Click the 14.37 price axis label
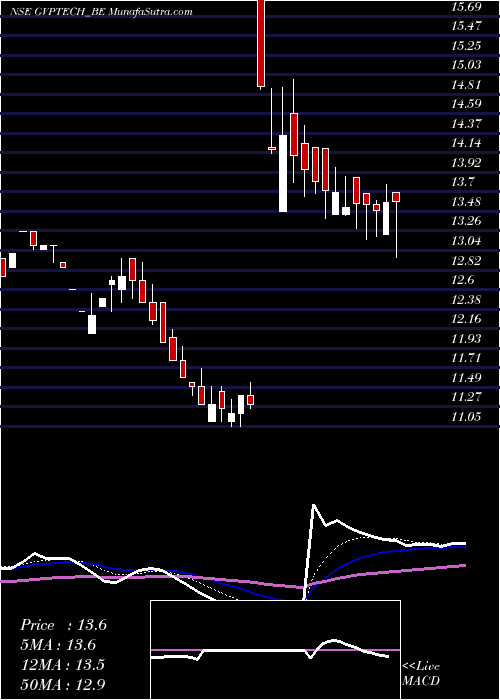The height and width of the screenshot is (700, 500). (x=466, y=124)
